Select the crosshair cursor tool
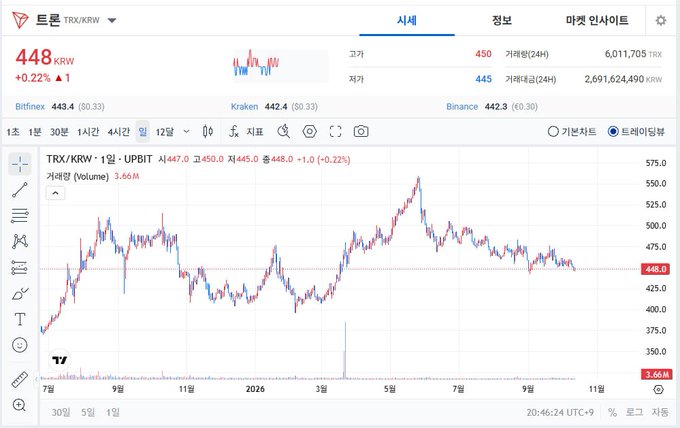This screenshot has height=428, width=680. (20, 164)
